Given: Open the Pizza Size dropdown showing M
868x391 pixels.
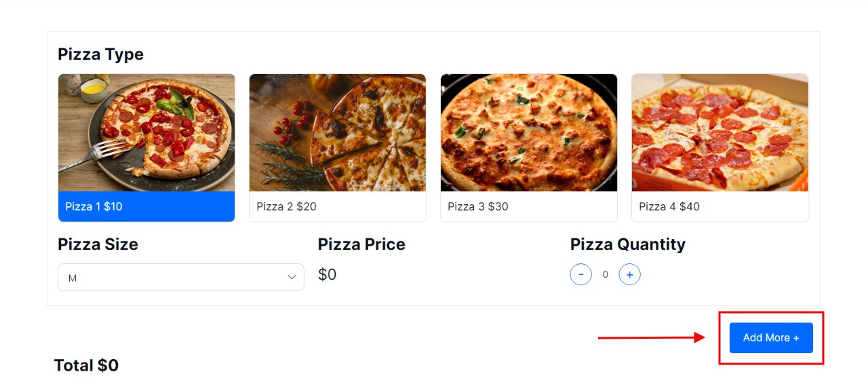Looking at the screenshot, I should click(x=180, y=277).
